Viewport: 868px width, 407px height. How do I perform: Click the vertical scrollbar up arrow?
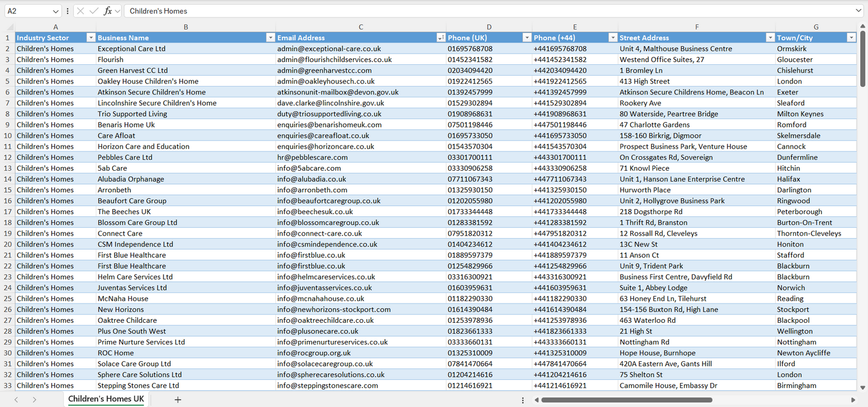tap(863, 26)
